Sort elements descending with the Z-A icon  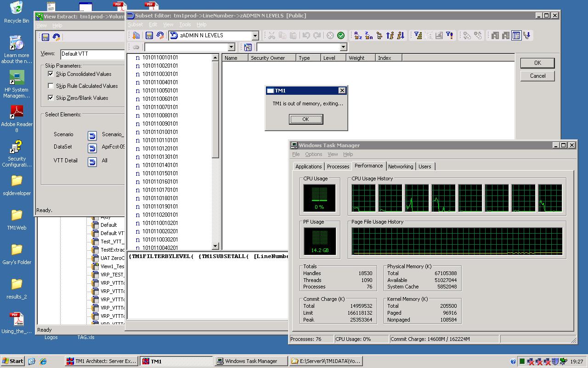pyautogui.click(x=368, y=35)
